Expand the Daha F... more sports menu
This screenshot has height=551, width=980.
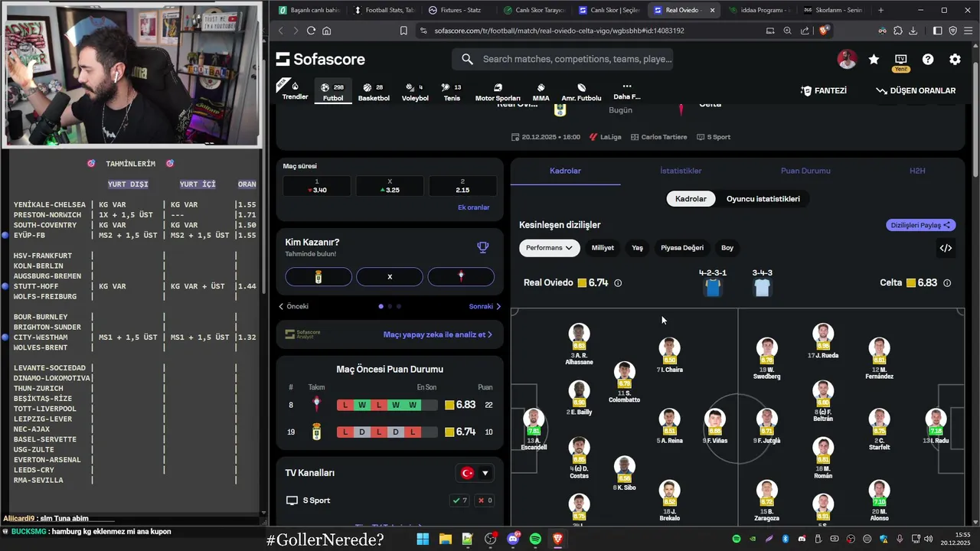[x=626, y=91]
